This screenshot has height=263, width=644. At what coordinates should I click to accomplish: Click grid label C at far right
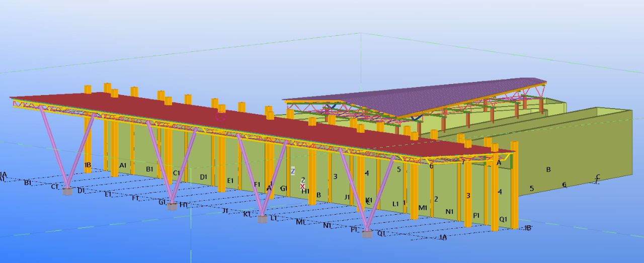[598, 178]
